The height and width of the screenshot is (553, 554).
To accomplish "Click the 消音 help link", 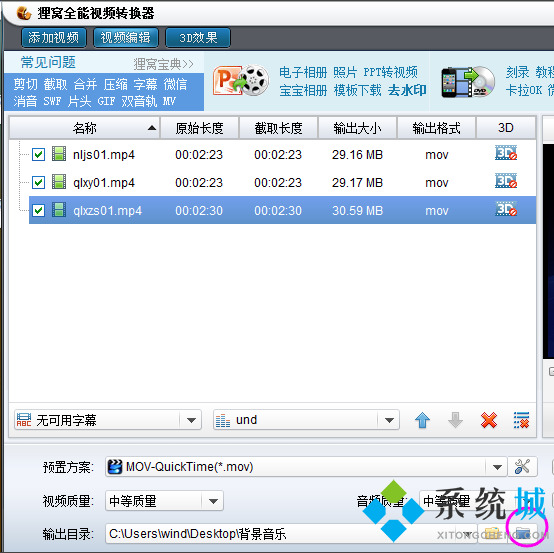I will (x=25, y=101).
